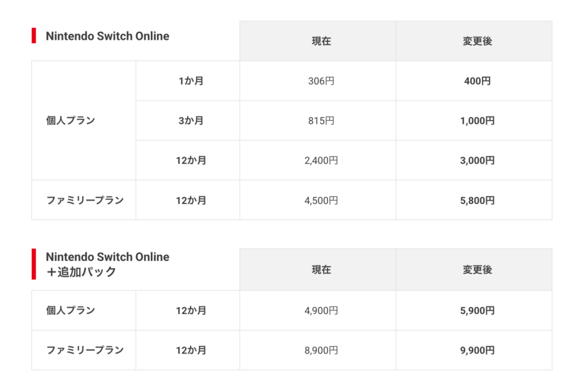Select ファミリープラン in the first table
This screenshot has height=384, width=588.
(85, 200)
